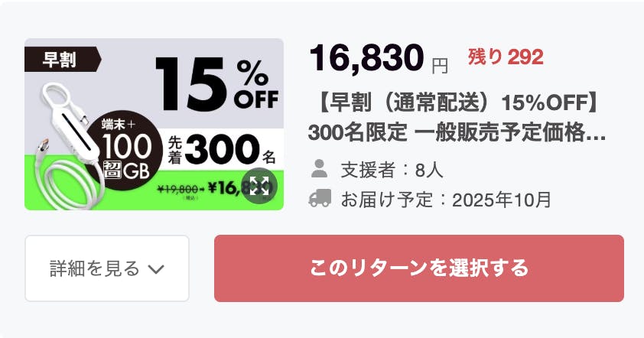Click the delivery truck icon
Image resolution: width=644 pixels, height=338 pixels.
click(320, 199)
